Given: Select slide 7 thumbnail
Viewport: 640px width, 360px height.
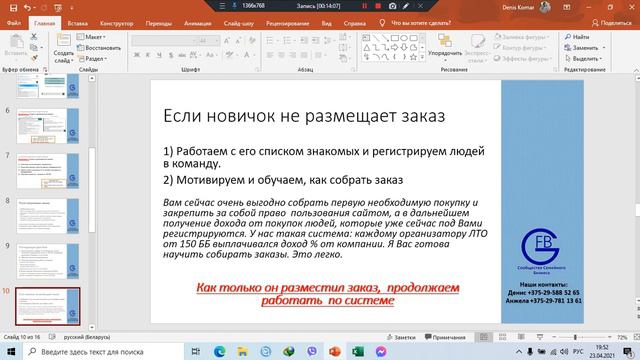Looking at the screenshot, I should [x=48, y=171].
